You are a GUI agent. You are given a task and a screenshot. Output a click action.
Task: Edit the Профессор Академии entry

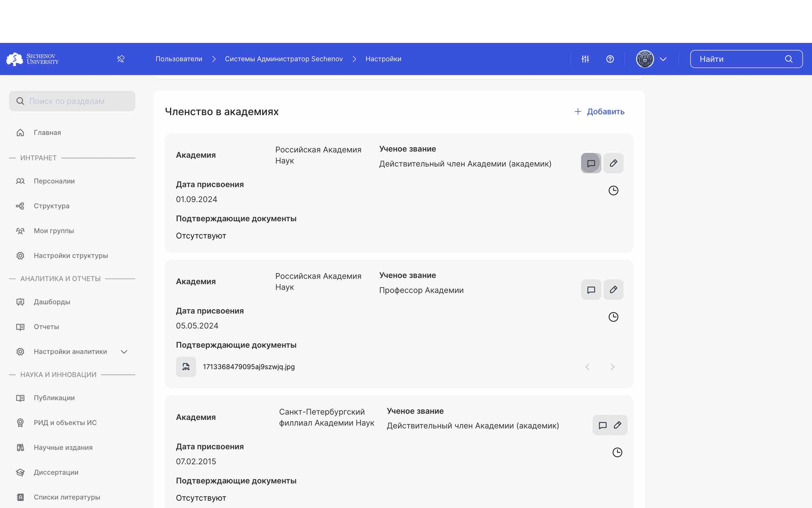tap(613, 290)
